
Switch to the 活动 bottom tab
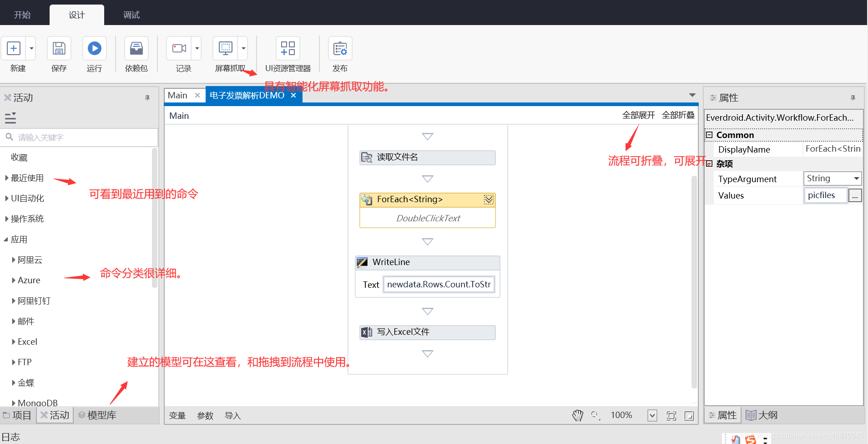click(x=55, y=415)
